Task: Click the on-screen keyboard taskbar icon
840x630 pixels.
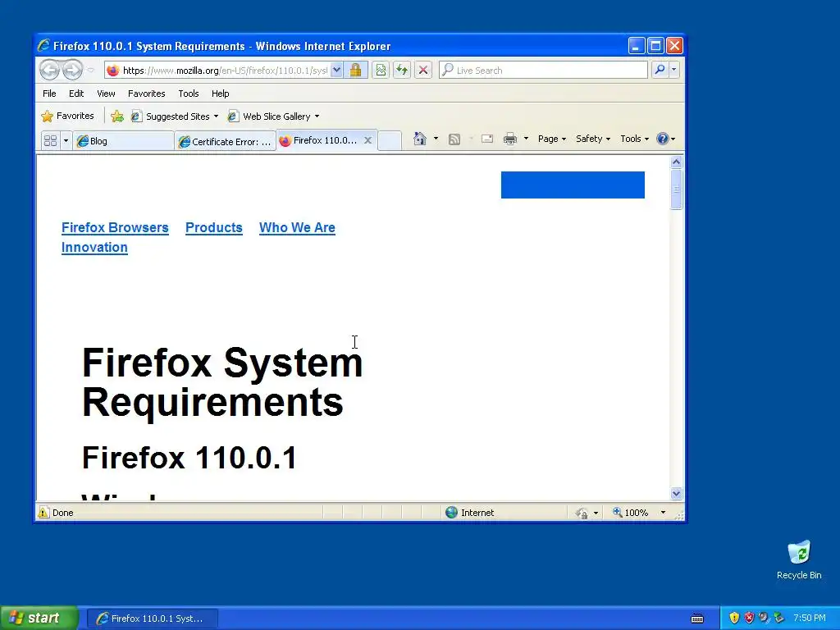Action: click(x=697, y=619)
